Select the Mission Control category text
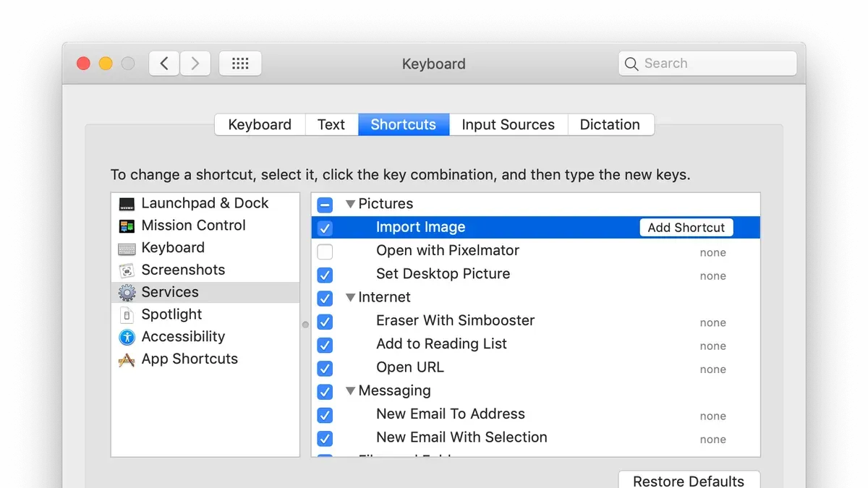Screen dimensions: 868x488 tap(193, 226)
